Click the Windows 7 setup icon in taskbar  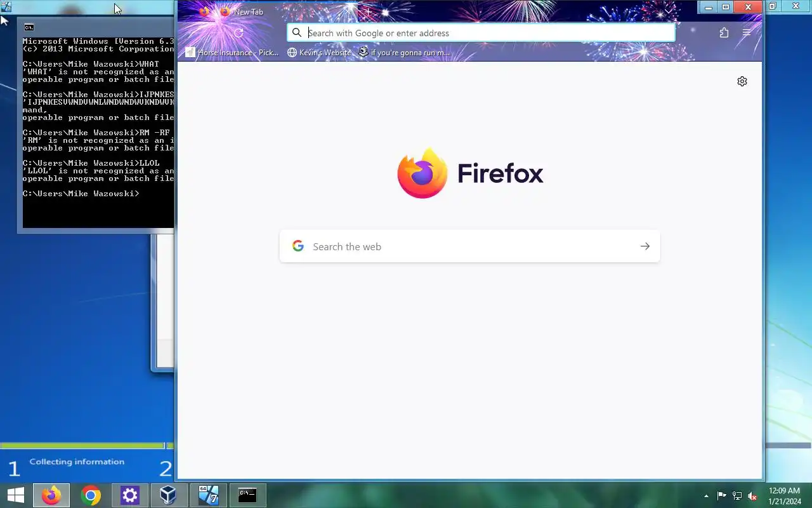tap(208, 495)
